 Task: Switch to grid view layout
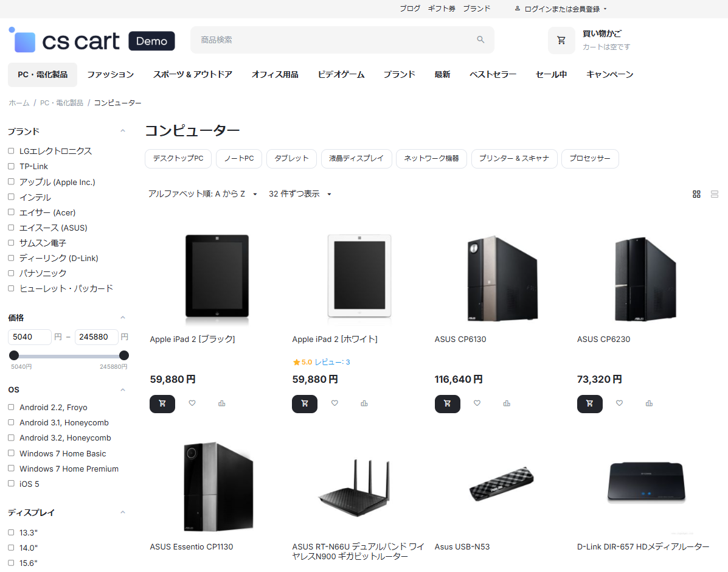point(696,194)
